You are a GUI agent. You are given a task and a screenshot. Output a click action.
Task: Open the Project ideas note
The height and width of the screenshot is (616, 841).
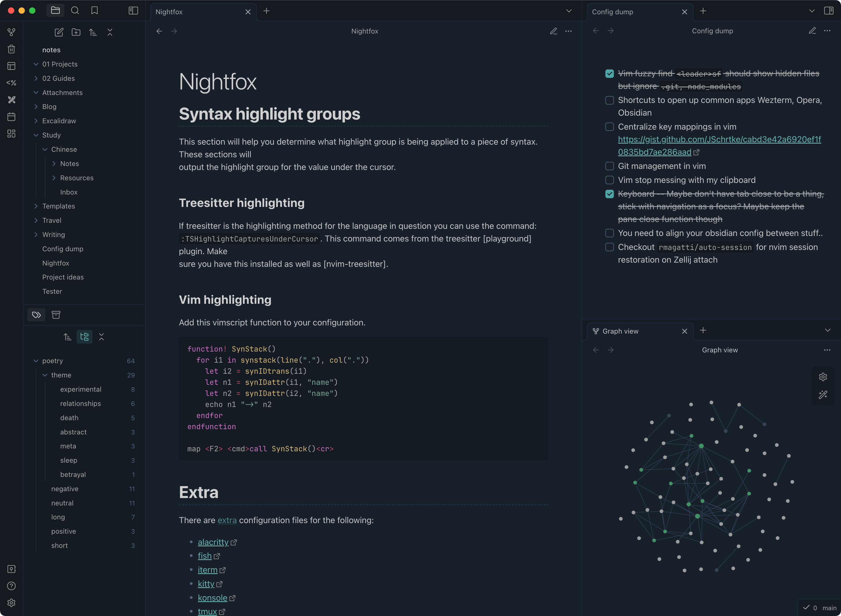point(63,277)
